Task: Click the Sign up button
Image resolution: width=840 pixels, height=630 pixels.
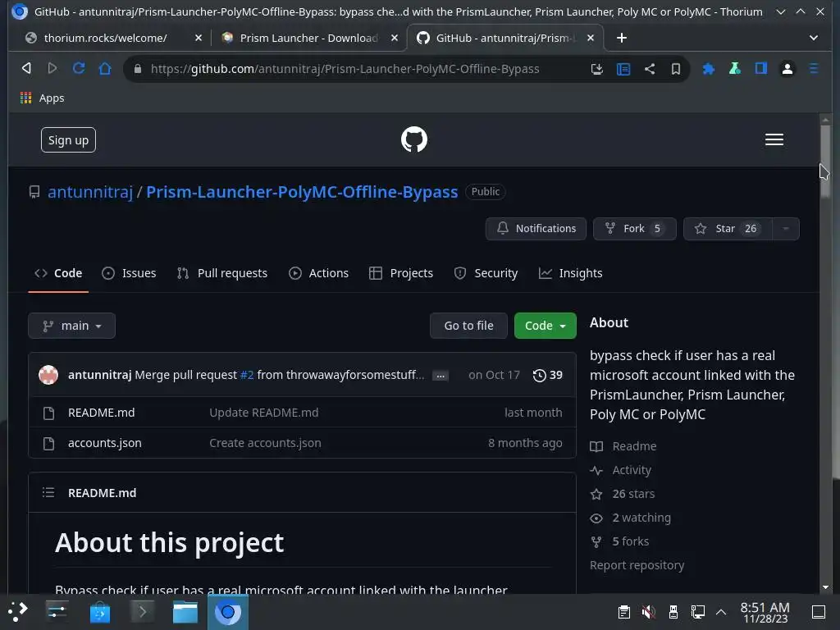Action: [x=68, y=139]
